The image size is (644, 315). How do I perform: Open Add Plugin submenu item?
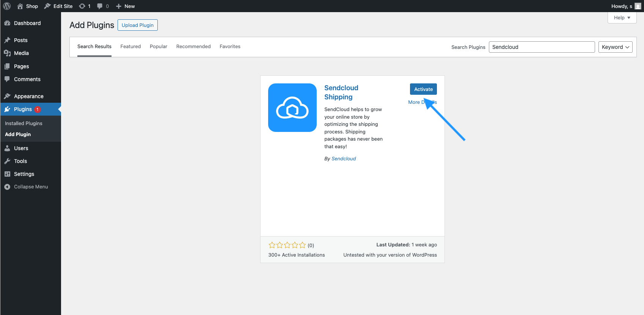tap(18, 135)
